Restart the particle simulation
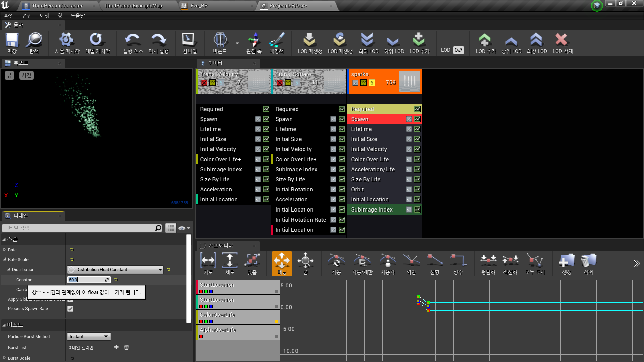The image size is (644, 362). (x=66, y=43)
